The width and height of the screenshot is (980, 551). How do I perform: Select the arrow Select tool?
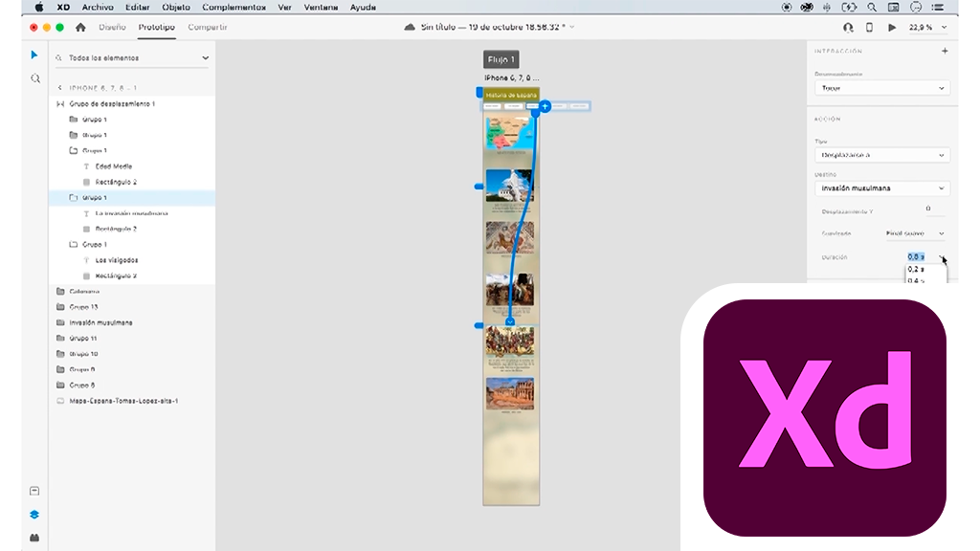tap(34, 55)
